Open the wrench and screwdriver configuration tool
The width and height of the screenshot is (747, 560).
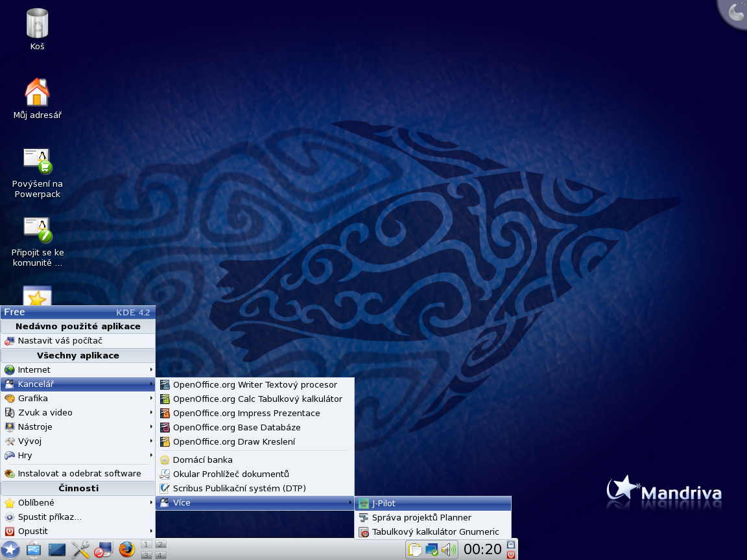(x=80, y=550)
